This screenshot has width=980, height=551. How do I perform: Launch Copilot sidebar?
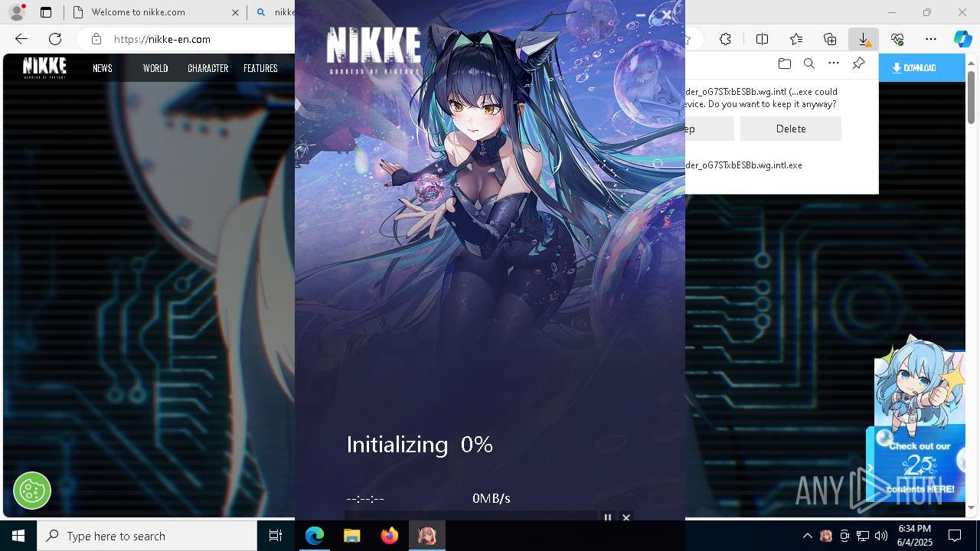[962, 39]
